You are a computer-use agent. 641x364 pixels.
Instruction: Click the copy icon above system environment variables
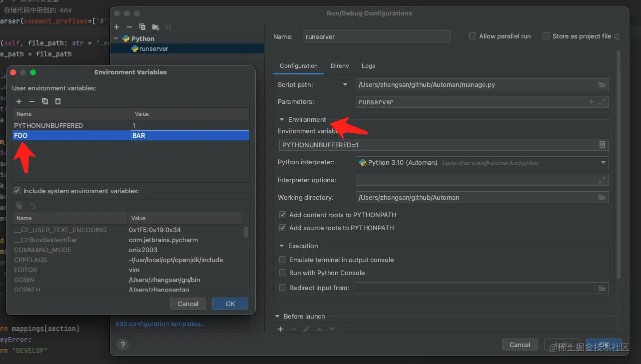tap(19, 206)
